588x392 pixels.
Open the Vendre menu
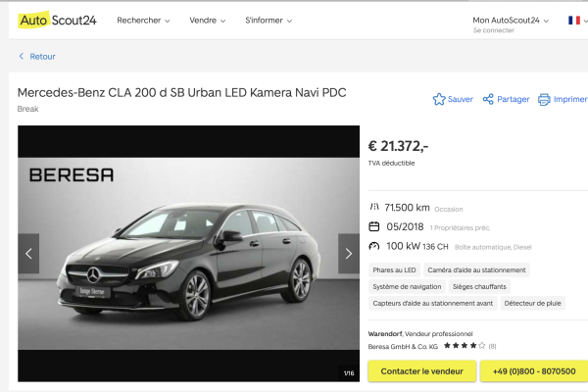pos(208,21)
